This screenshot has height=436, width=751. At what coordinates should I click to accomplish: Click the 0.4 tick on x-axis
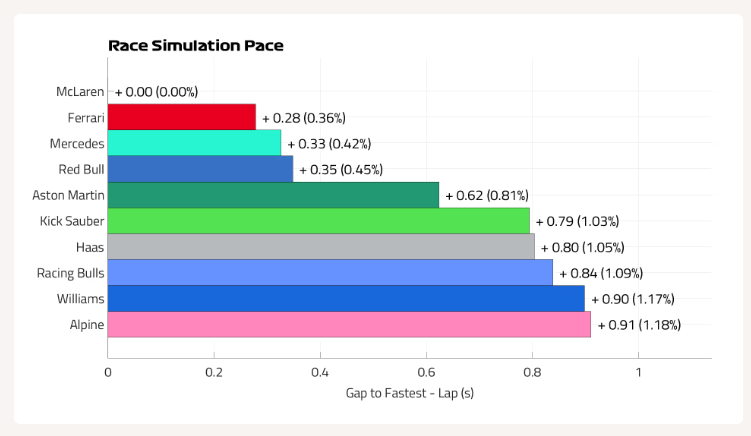point(320,372)
